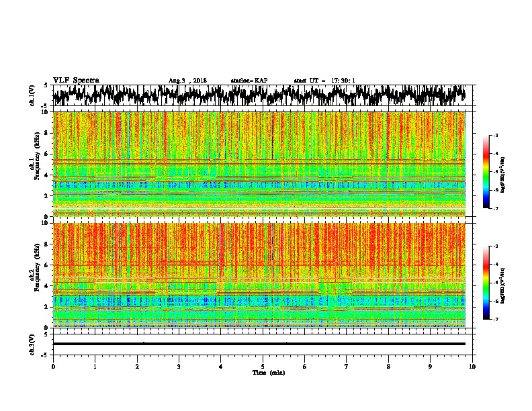532x411 pixels.
Task: Click the "Time (min)" axis label
Action: [269, 373]
